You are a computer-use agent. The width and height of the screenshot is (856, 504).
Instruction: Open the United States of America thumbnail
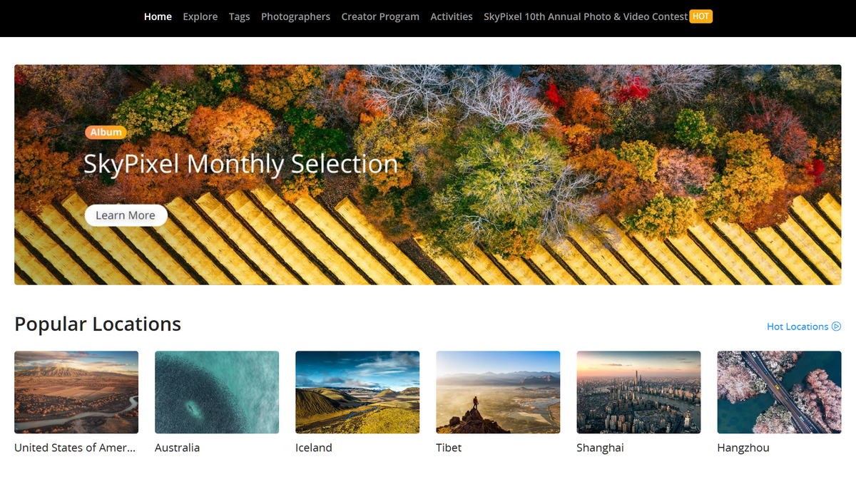coord(76,392)
